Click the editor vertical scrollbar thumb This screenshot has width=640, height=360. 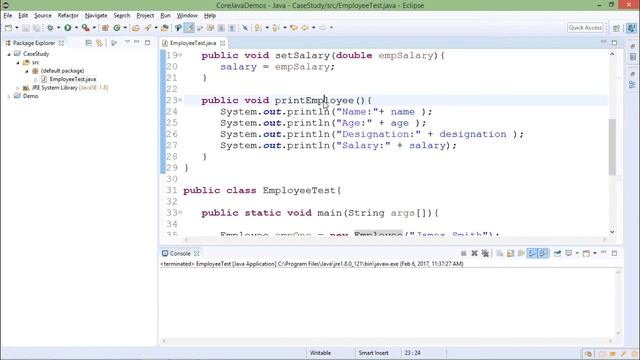point(612,147)
